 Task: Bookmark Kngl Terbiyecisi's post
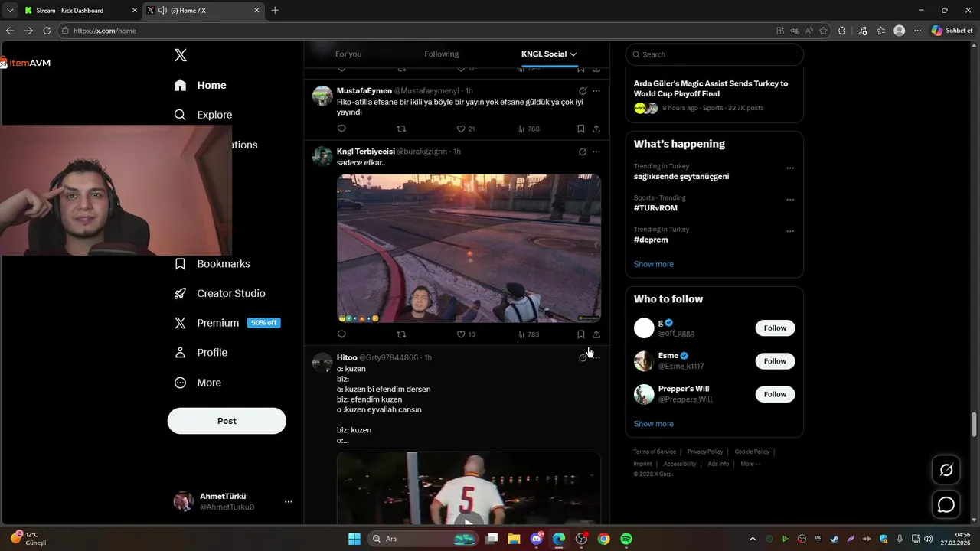[581, 334]
